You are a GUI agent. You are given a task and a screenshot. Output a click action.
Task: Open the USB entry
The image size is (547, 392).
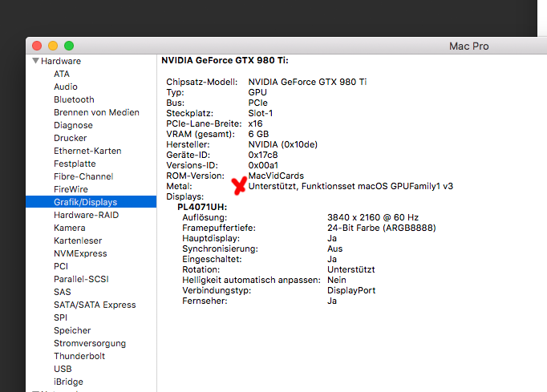(63, 369)
